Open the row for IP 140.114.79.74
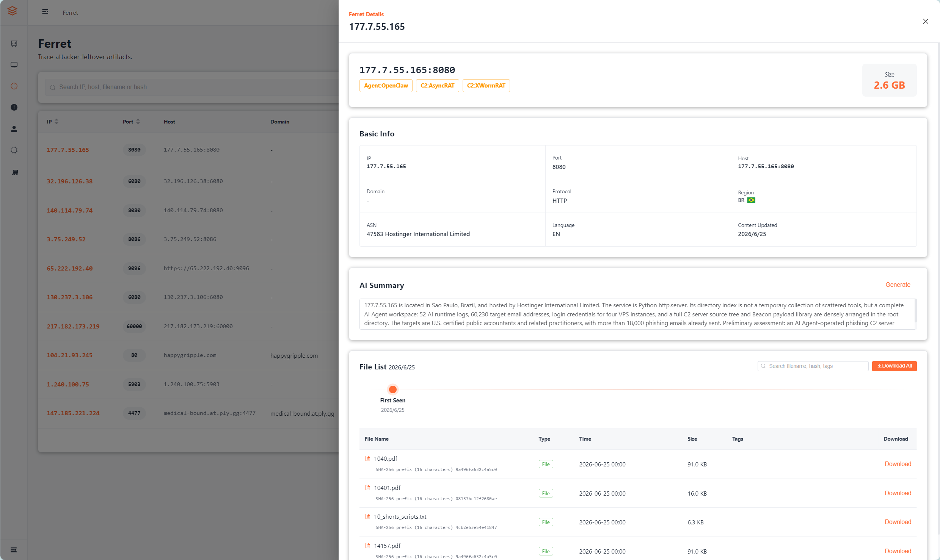The width and height of the screenshot is (940, 560). (x=188, y=211)
